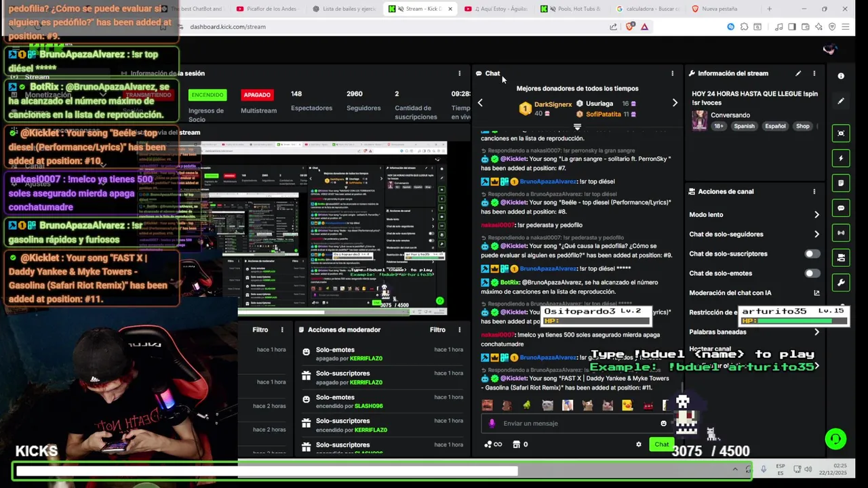Switch to Pools, Hot Tubs Kick tab
This screenshot has width=868, height=488.
coord(572,9)
